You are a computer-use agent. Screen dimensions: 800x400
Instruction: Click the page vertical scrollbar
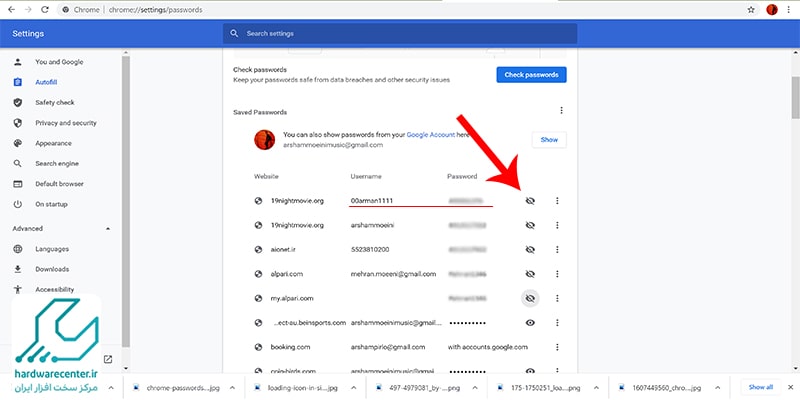tap(795, 97)
